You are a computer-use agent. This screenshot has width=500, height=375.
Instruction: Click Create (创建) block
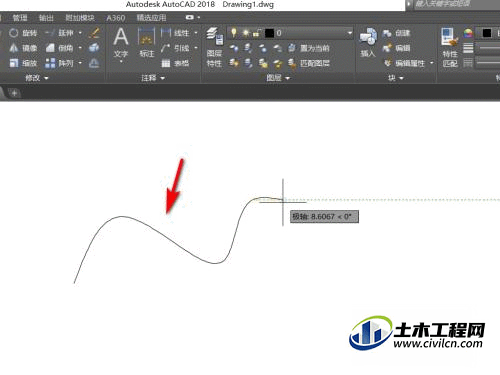[x=397, y=33]
